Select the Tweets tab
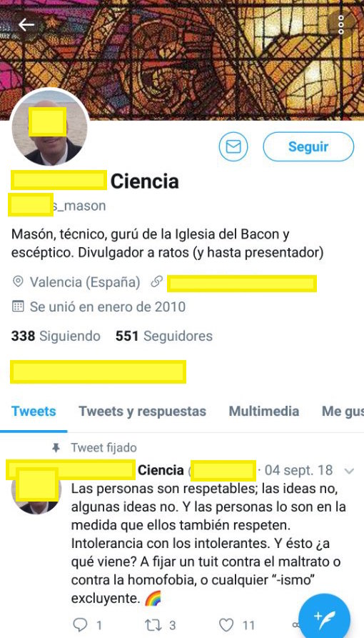Screen dimensions: 364x638 (x=34, y=412)
